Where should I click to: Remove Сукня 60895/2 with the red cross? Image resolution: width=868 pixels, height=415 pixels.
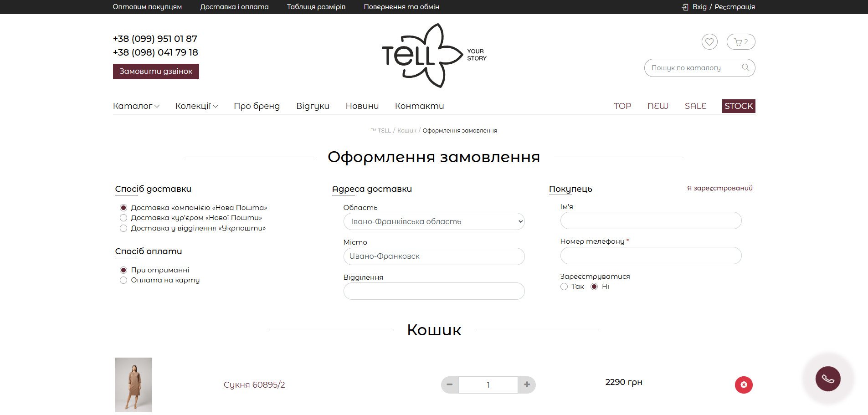[744, 384]
